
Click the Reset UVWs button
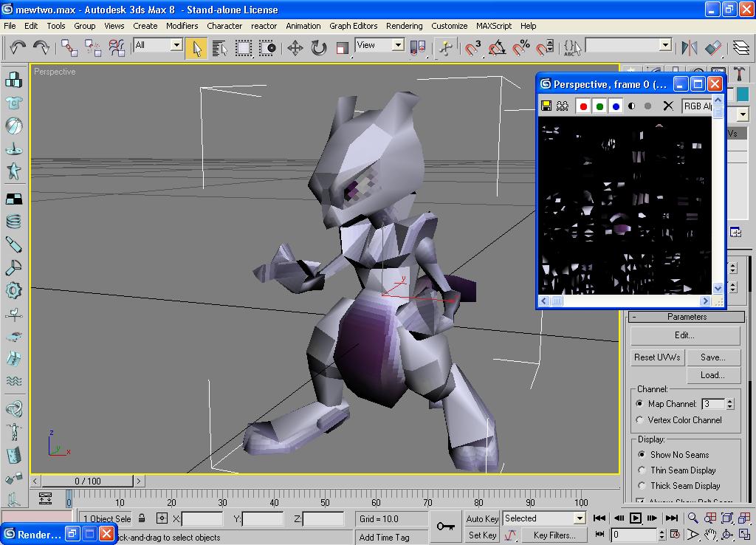(x=657, y=357)
